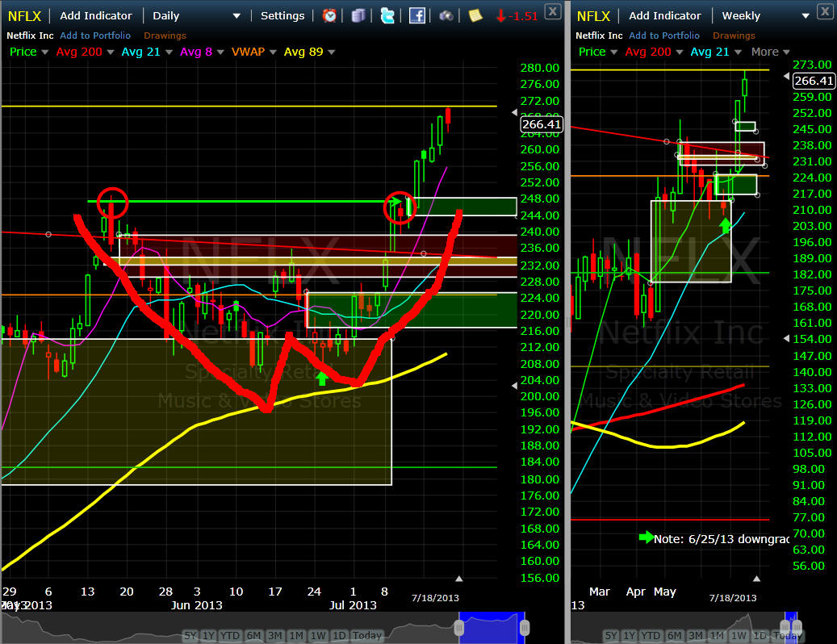837x644 pixels.
Task: Select YTD range on weekly chart
Action: point(651,635)
